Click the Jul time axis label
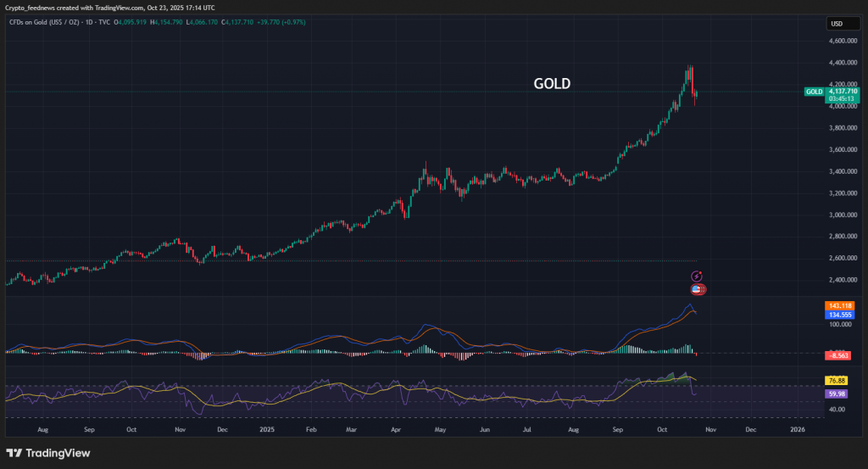Viewport: 868px width, 469px height. 527,430
